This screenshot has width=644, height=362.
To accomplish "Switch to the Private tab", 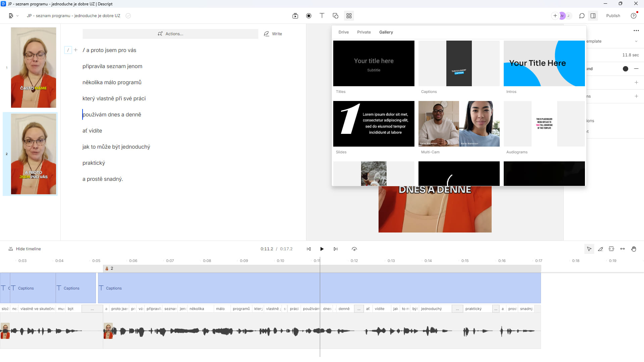I will [364, 32].
